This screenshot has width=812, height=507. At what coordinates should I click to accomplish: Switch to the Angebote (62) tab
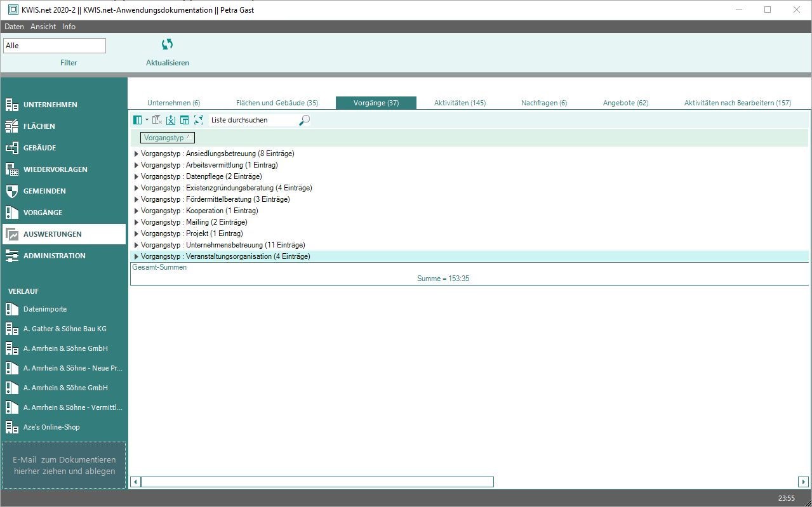[x=625, y=103]
